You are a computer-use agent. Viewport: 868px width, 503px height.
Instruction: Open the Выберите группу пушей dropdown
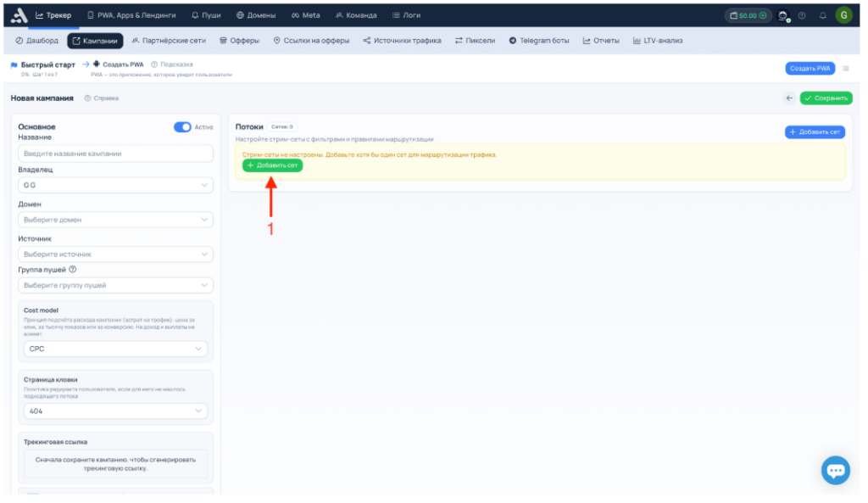(115, 285)
